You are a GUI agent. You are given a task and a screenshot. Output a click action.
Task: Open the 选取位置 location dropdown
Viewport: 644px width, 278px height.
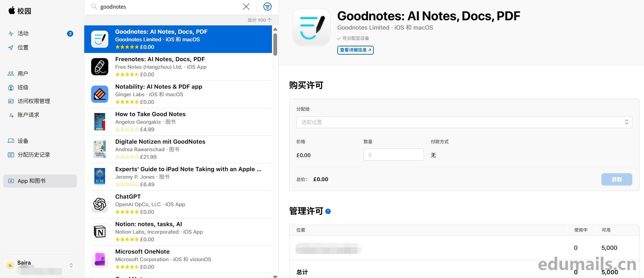coord(464,122)
